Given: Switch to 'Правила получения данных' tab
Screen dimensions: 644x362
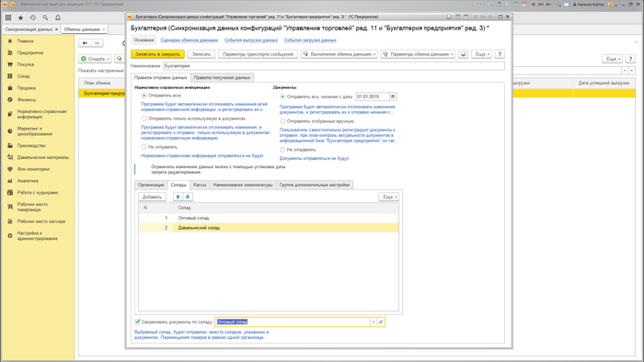Looking at the screenshot, I should coord(223,77).
